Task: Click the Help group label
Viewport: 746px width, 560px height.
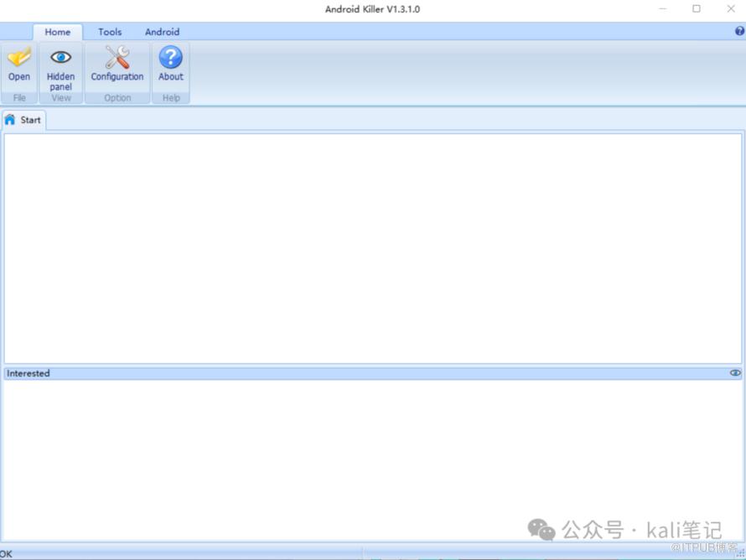Action: click(x=171, y=98)
